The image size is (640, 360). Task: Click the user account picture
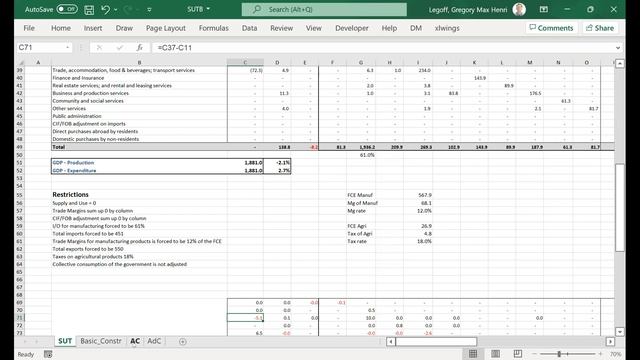[x=519, y=9]
